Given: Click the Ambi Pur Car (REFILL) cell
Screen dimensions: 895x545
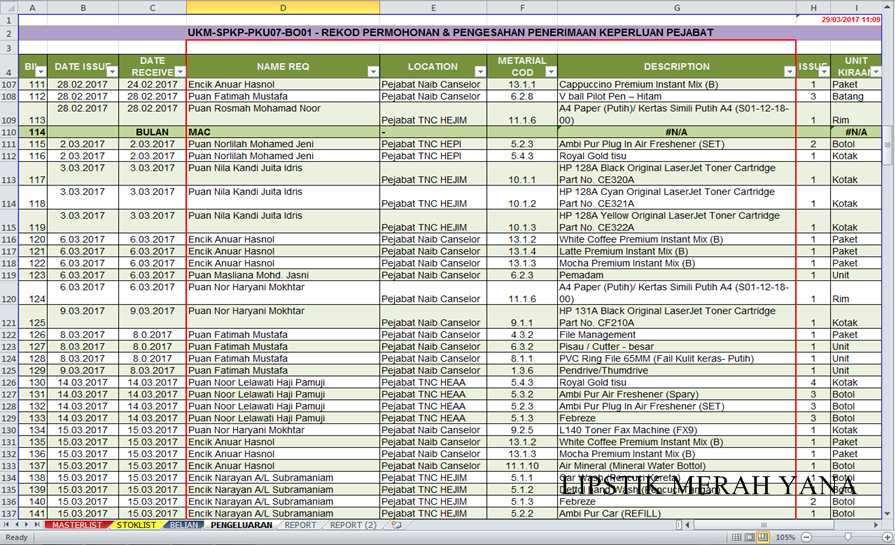Looking at the screenshot, I should coord(676,513).
